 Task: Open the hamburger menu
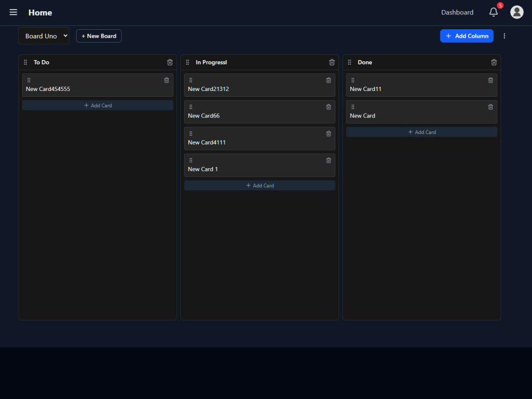[13, 12]
